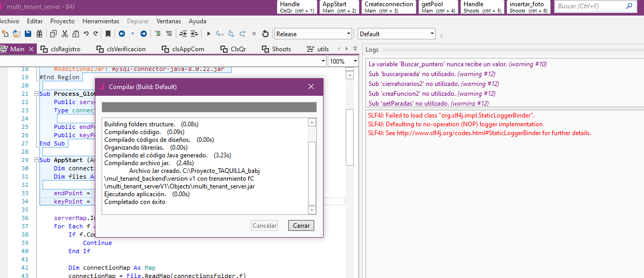Restart the program with the circular arrow icon
Image resolution: width=644 pixels, height=278 pixels.
pyautogui.click(x=265, y=34)
